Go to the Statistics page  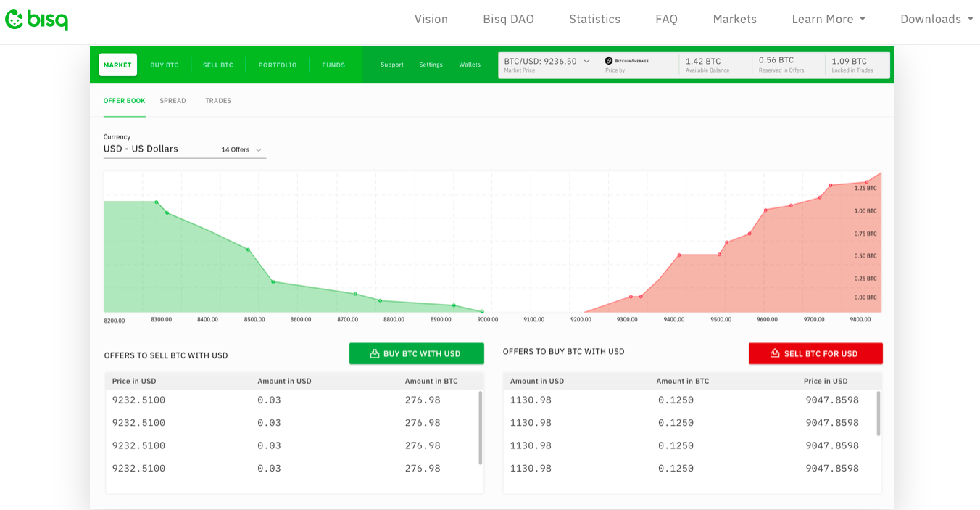coord(594,20)
